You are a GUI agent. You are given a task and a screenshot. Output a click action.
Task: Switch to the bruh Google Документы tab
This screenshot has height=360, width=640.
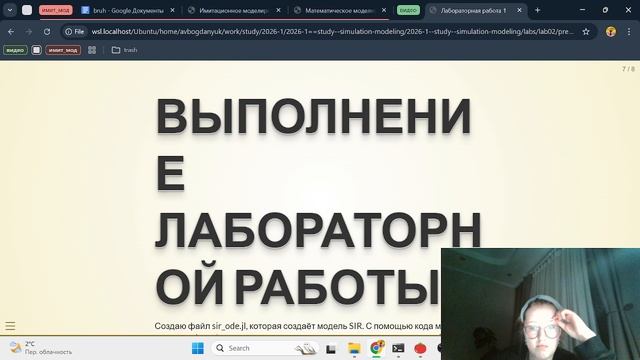click(x=128, y=11)
